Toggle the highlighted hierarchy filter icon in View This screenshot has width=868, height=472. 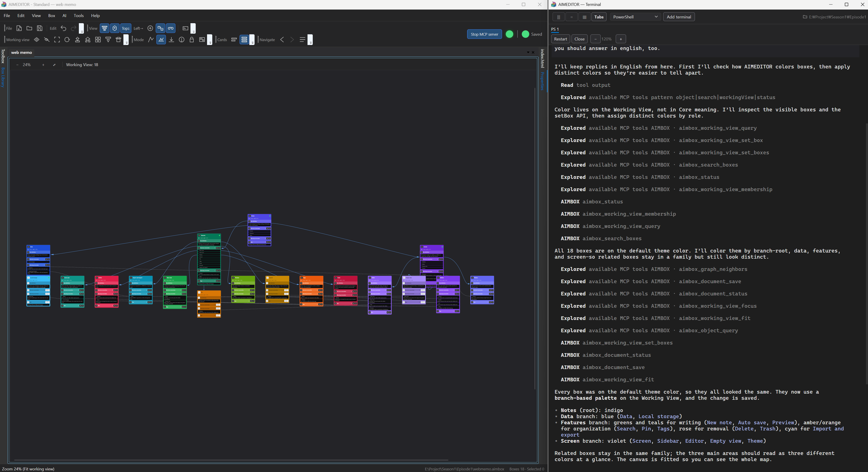[105, 28]
